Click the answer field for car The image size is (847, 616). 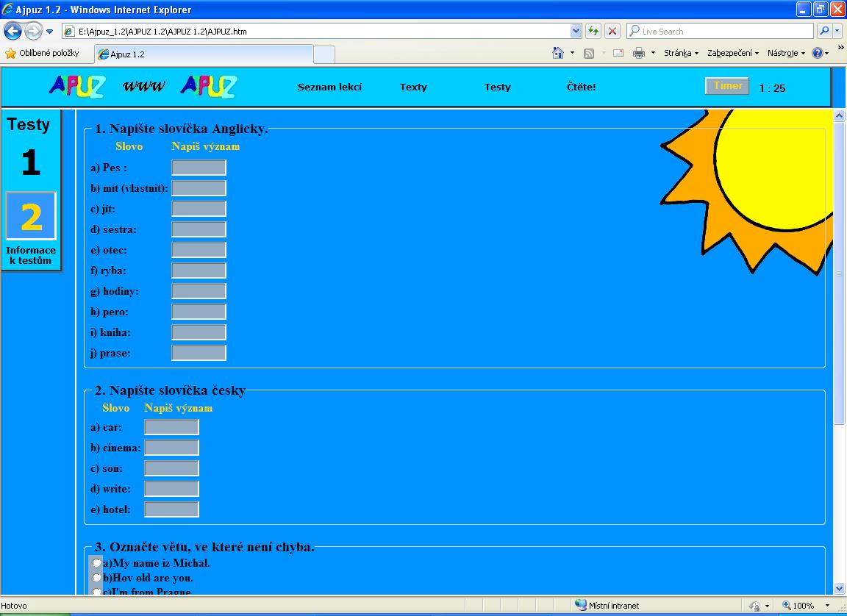[x=172, y=427]
